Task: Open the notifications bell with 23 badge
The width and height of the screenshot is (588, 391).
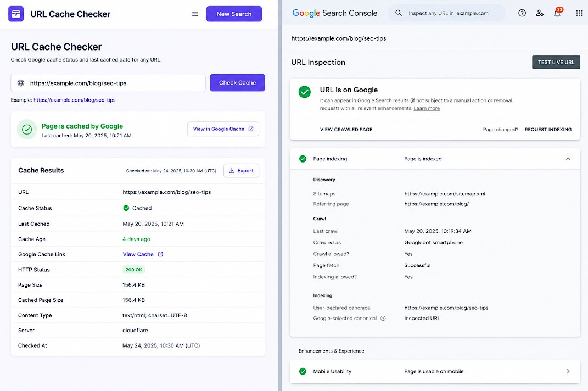Action: click(x=558, y=13)
